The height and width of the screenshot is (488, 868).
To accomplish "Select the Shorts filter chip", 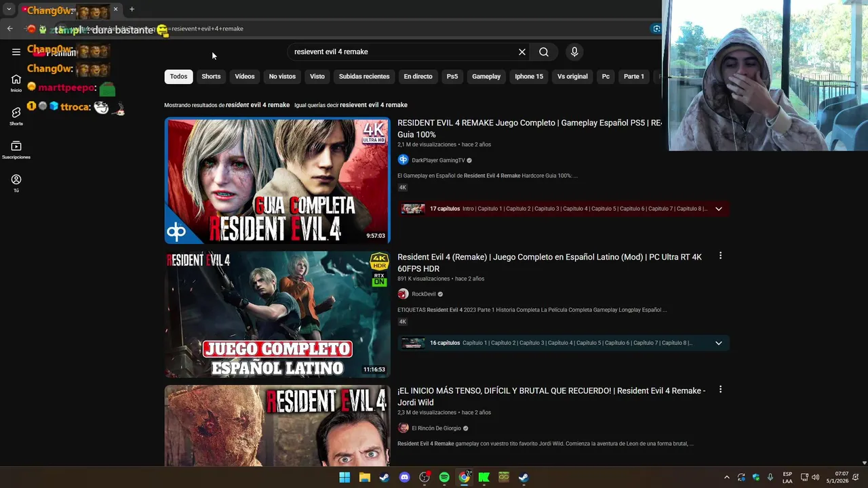I will 211,77.
